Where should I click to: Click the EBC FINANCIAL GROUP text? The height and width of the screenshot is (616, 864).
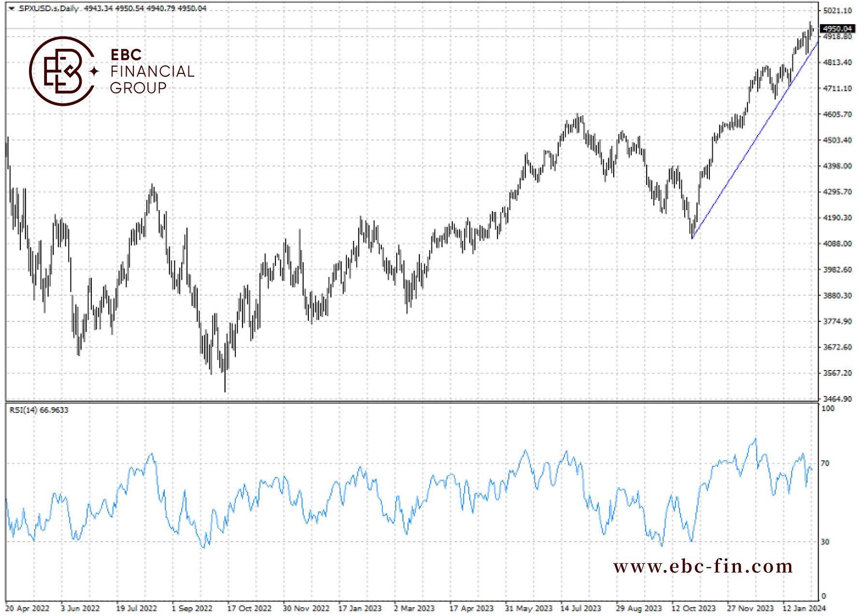(152, 72)
